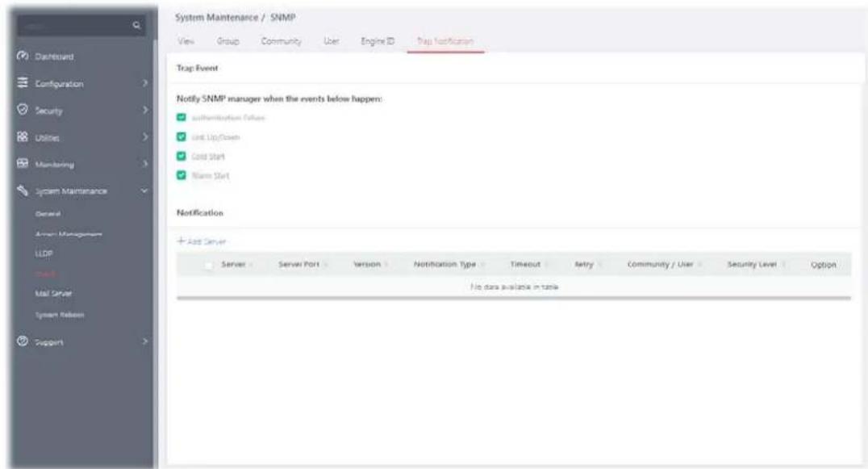Expand the Support menu chevron
This screenshot has height=469, width=868.
pos(145,341)
